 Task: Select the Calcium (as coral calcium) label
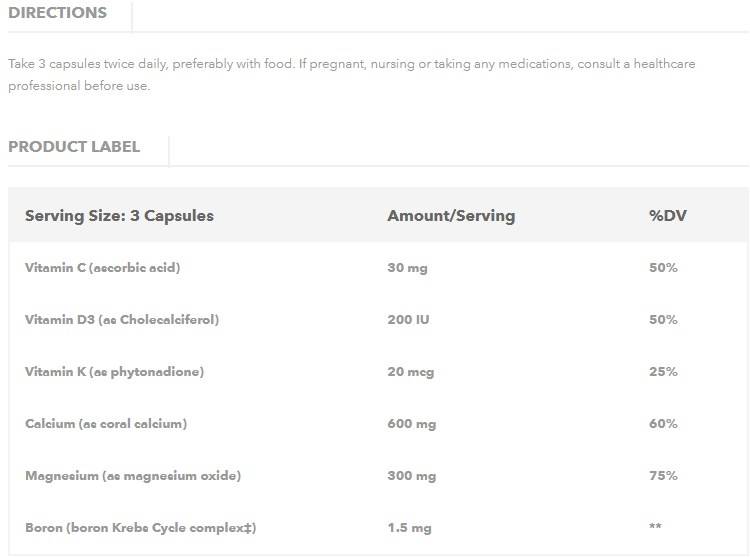106,423
